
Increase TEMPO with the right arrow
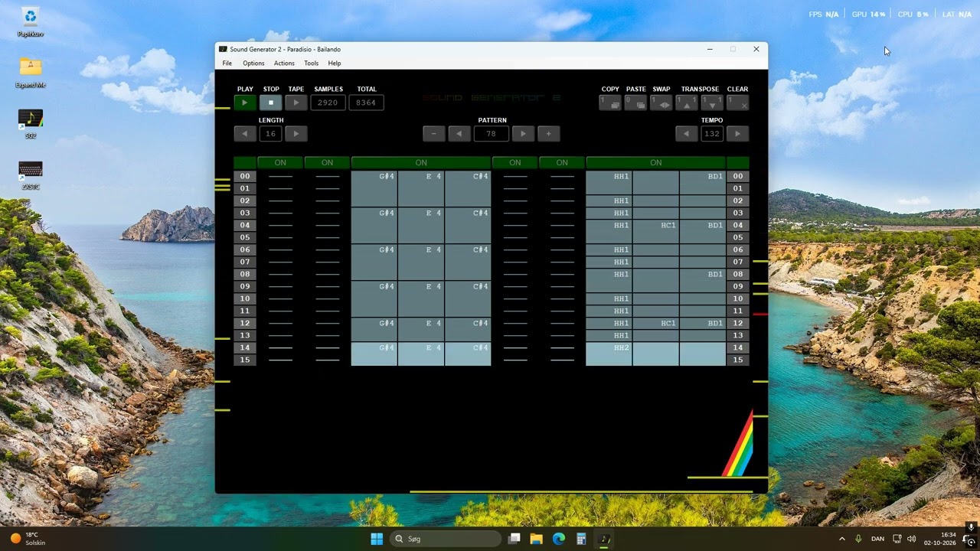[x=737, y=134]
